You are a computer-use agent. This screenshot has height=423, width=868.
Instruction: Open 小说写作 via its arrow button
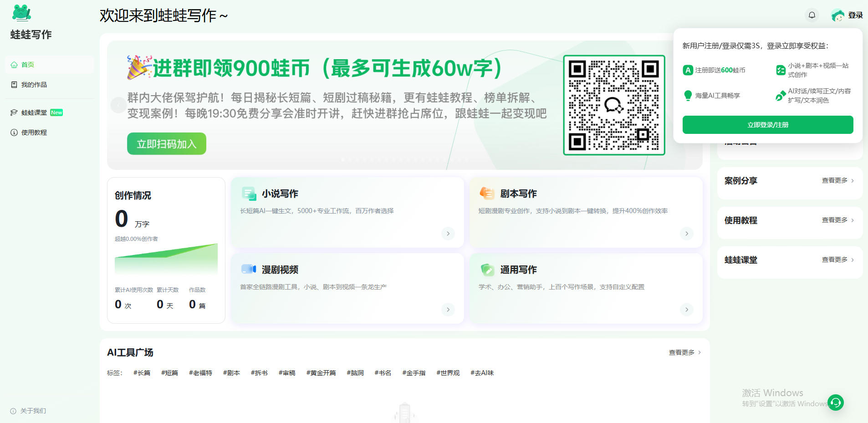[448, 234]
